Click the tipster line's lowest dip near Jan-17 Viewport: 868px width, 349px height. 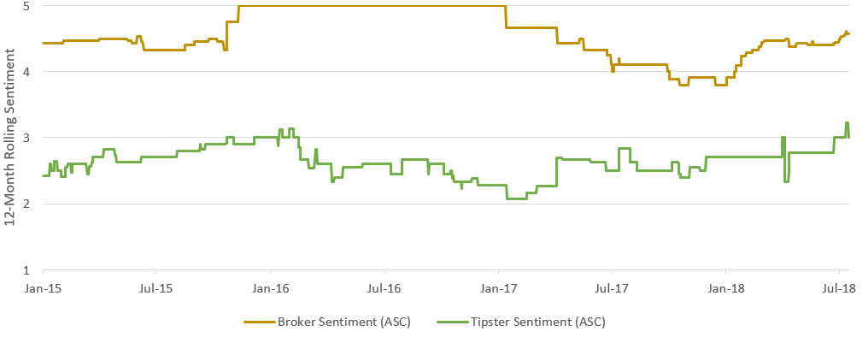[515, 198]
